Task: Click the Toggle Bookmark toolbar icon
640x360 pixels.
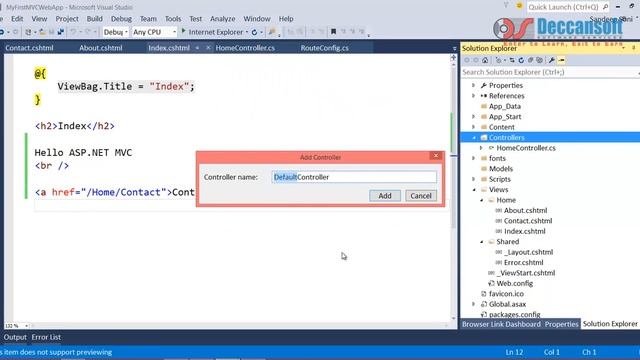Action: click(x=333, y=32)
